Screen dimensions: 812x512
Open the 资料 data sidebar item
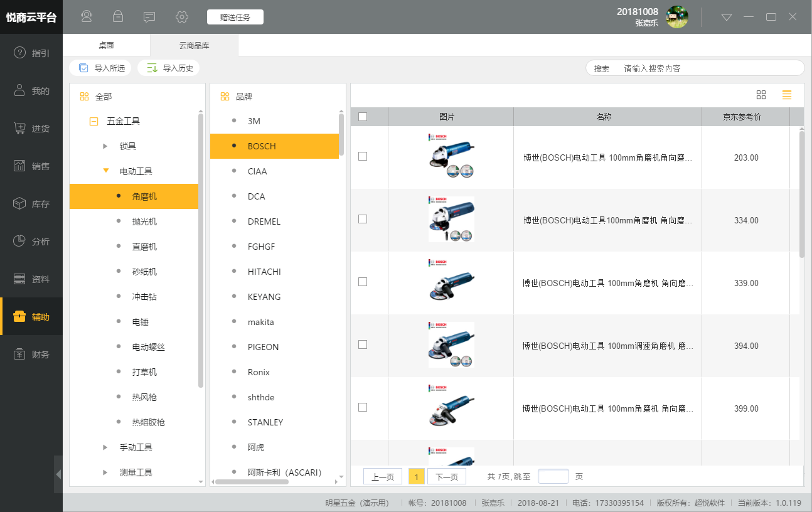[31, 279]
